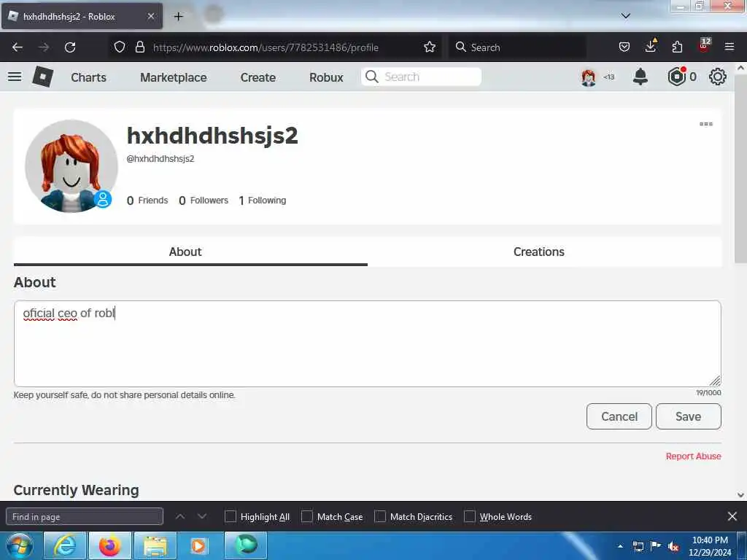The image size is (747, 560).
Task: Open the list all tabs chevron
Action: point(625,16)
